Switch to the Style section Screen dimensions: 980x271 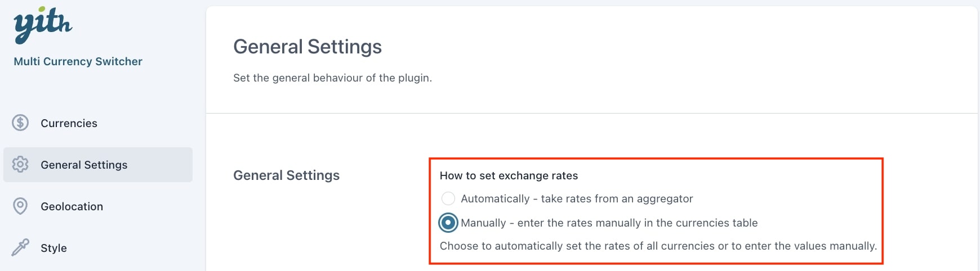coord(54,248)
